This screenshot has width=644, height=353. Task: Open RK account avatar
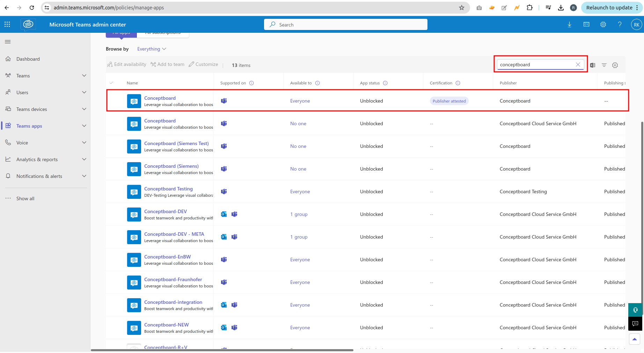636,24
